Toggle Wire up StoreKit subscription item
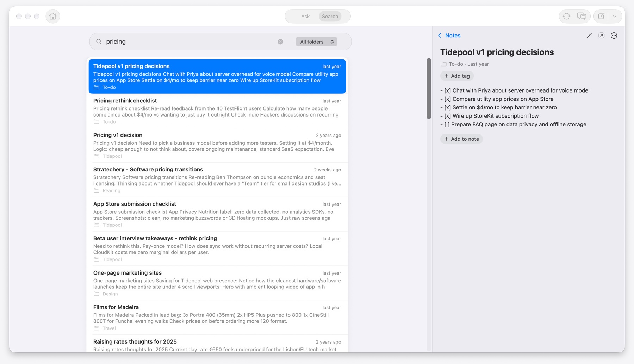Viewport: 634px width, 364px height. pos(447,116)
